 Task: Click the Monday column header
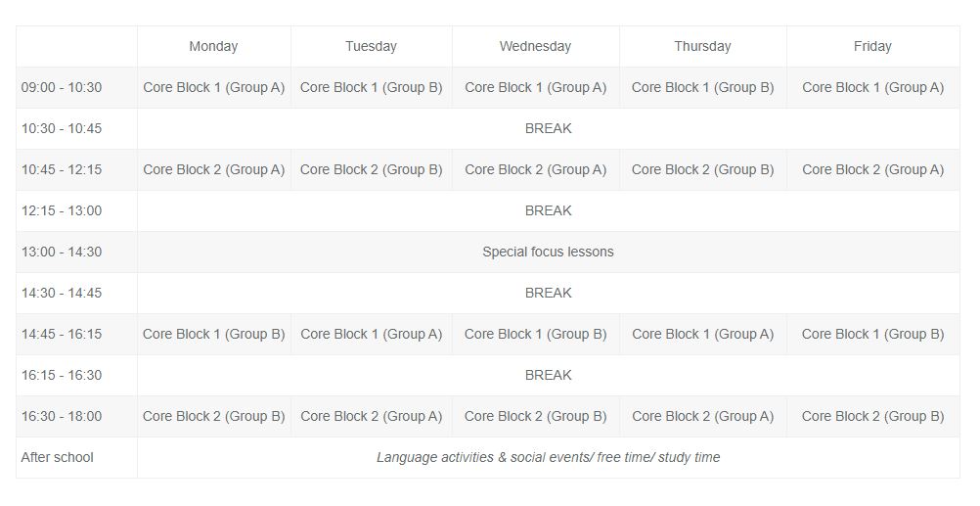(214, 46)
